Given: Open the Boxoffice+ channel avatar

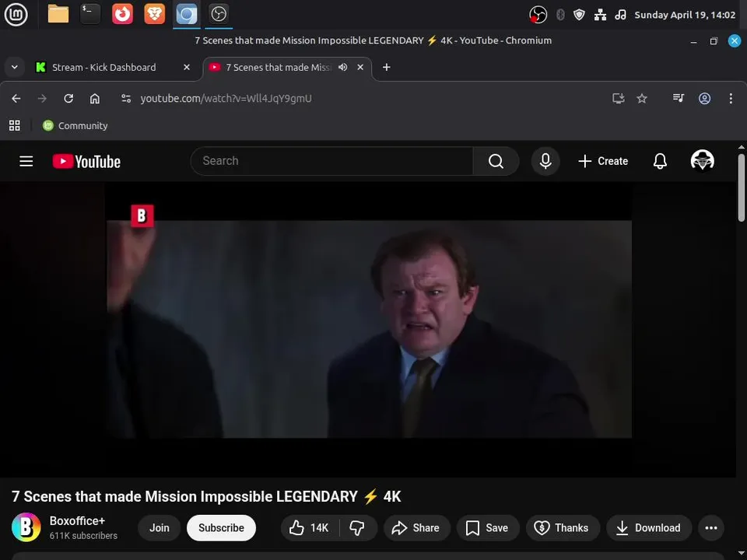Looking at the screenshot, I should tap(26, 527).
